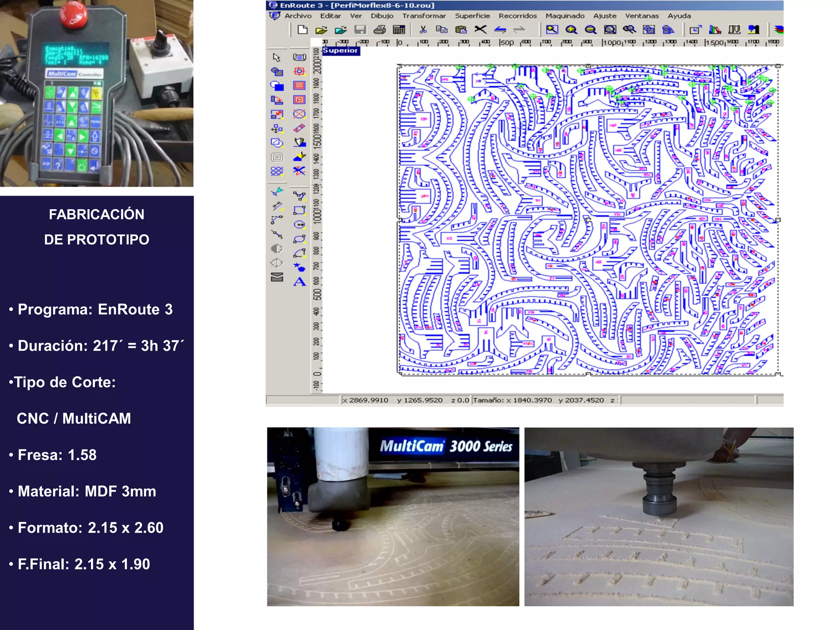Click the Zoom In magnifier icon

[x=571, y=30]
